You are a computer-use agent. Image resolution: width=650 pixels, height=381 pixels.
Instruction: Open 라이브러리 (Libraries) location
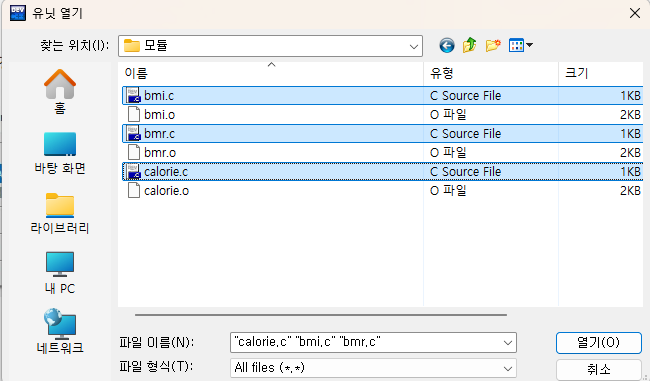(x=60, y=214)
